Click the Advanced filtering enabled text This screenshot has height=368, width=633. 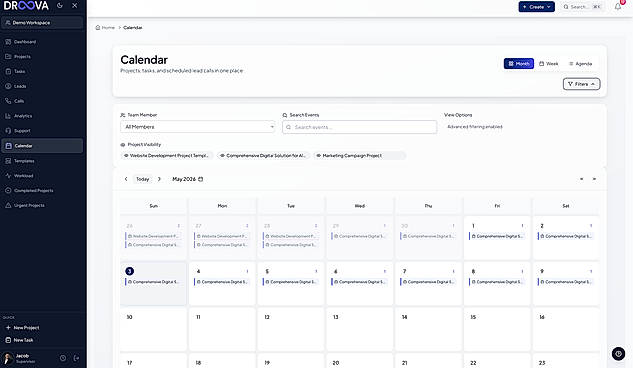tap(475, 127)
